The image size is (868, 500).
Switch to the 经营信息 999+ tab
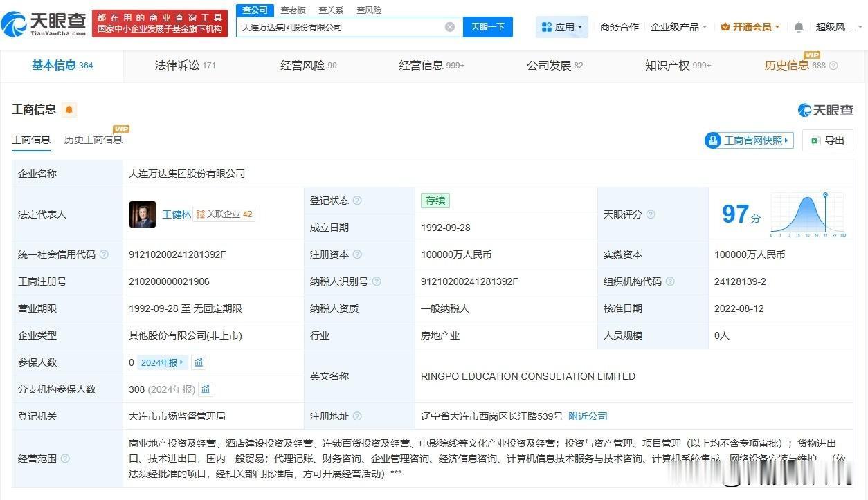click(432, 65)
